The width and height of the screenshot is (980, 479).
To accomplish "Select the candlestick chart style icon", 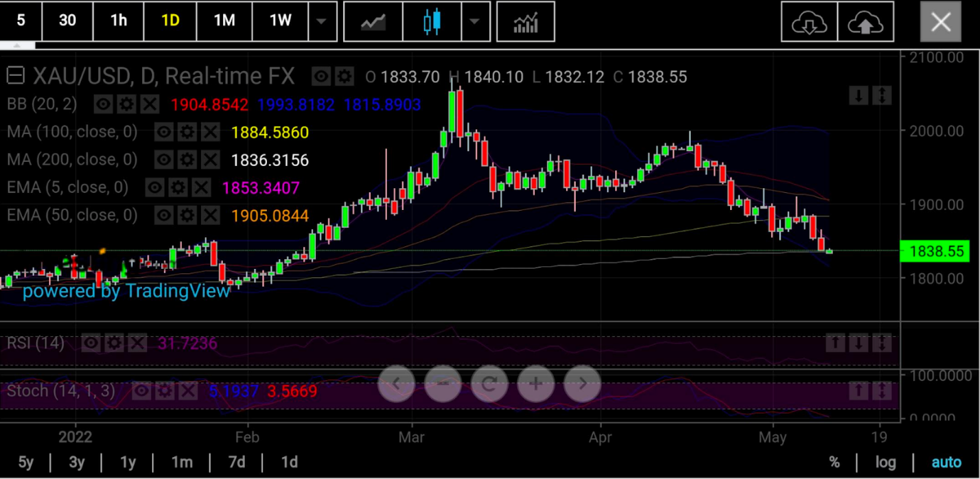I will click(x=432, y=22).
